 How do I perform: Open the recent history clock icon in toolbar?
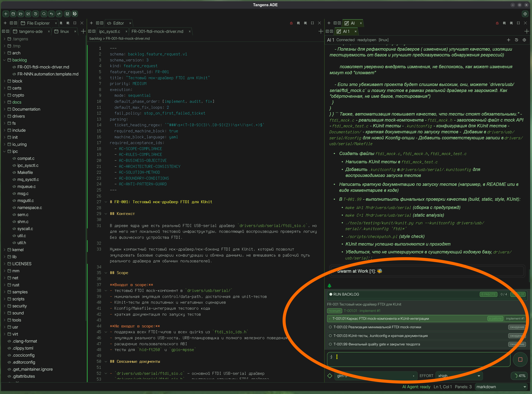coord(36,14)
